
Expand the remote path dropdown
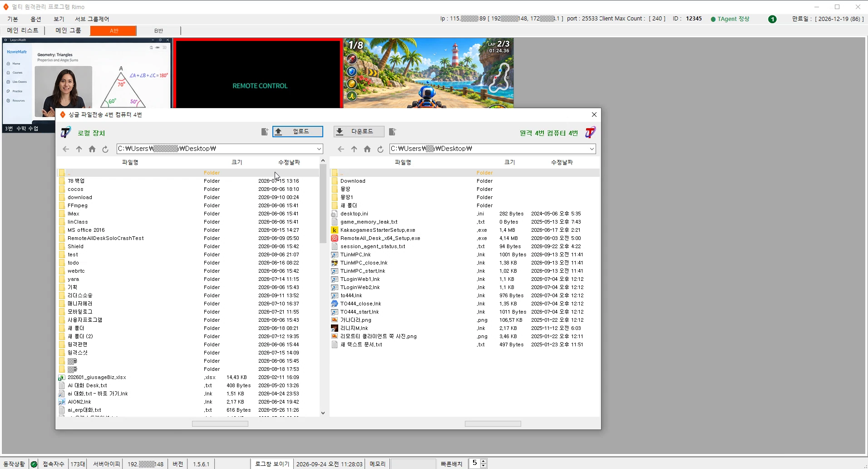click(x=592, y=149)
